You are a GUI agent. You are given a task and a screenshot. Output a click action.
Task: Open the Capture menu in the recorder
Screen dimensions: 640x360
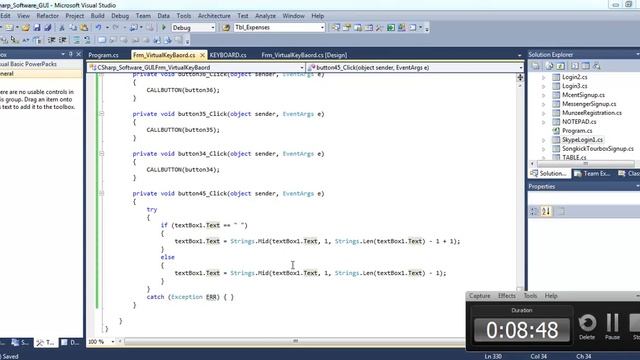point(479,296)
